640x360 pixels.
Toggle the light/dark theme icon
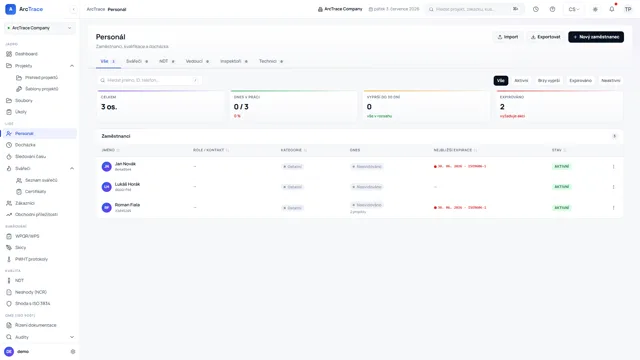pyautogui.click(x=595, y=9)
